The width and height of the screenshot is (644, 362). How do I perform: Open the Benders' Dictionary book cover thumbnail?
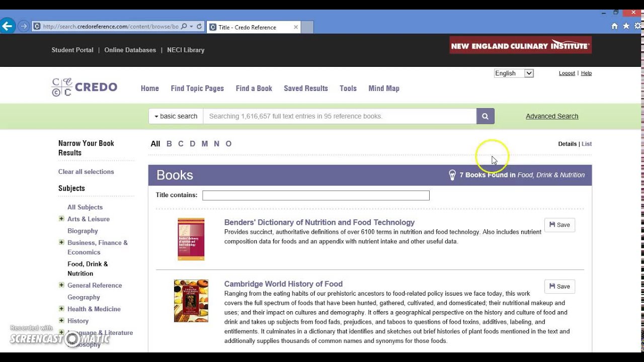point(191,239)
